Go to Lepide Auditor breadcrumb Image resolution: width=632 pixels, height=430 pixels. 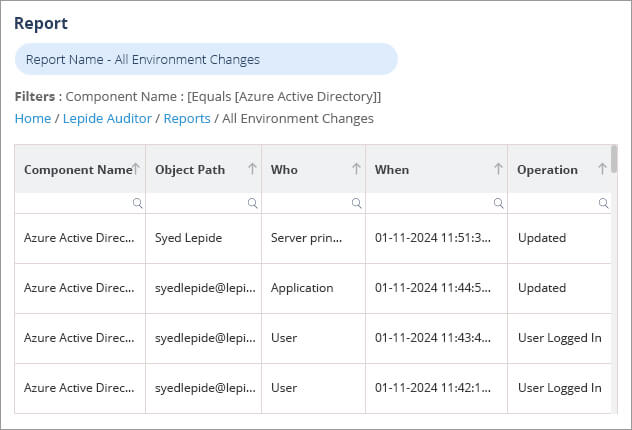pos(107,118)
